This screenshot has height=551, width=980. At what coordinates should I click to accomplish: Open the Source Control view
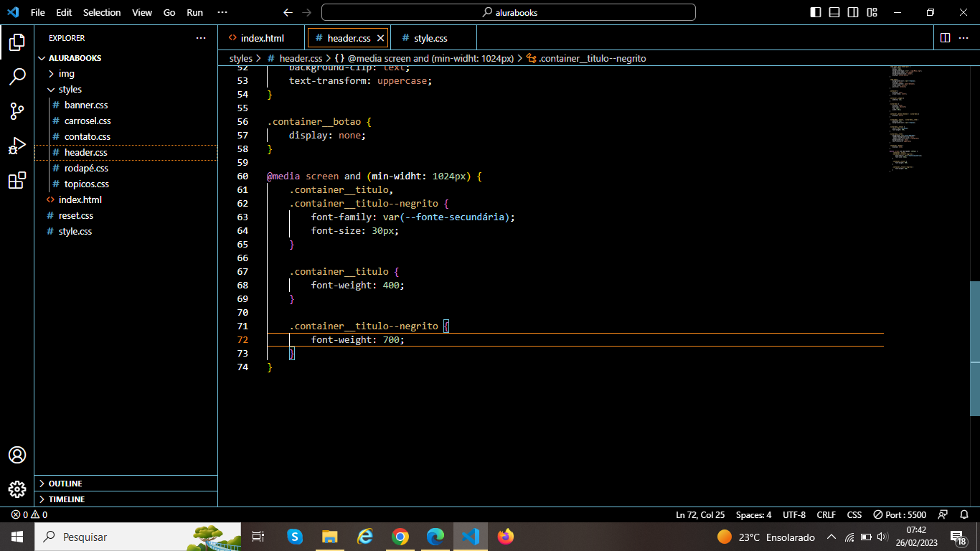[x=17, y=110]
